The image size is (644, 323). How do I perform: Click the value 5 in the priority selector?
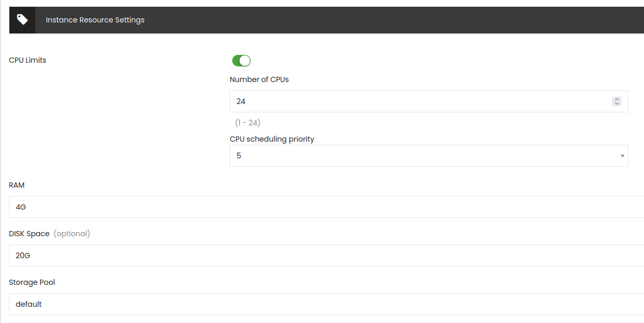[239, 156]
